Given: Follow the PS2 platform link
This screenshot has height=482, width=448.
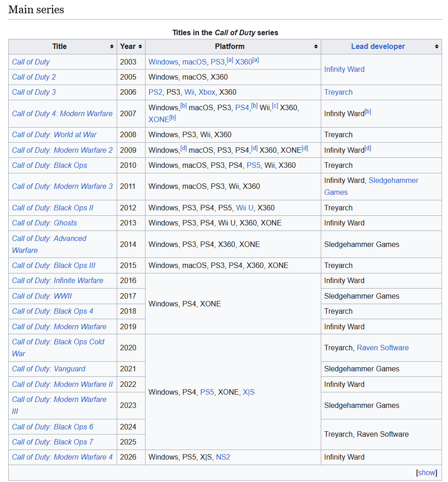Looking at the screenshot, I should click(x=156, y=92).
